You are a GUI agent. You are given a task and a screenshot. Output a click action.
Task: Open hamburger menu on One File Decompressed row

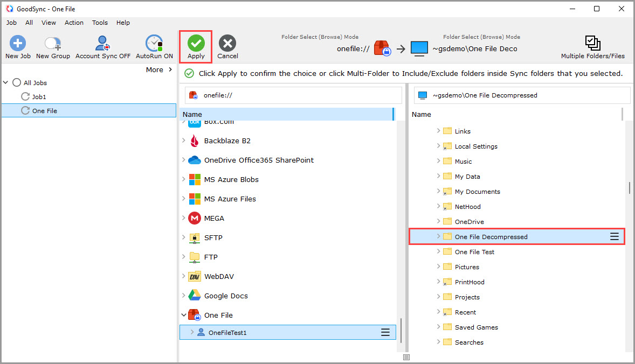pyautogui.click(x=615, y=236)
